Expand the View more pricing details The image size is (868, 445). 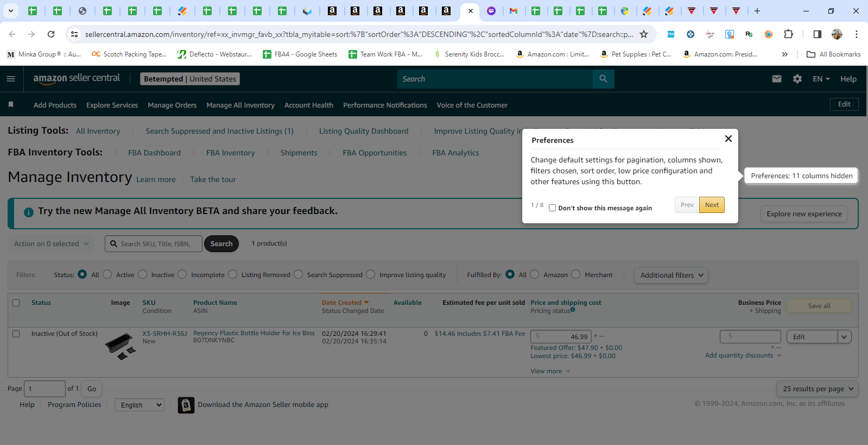click(x=550, y=371)
